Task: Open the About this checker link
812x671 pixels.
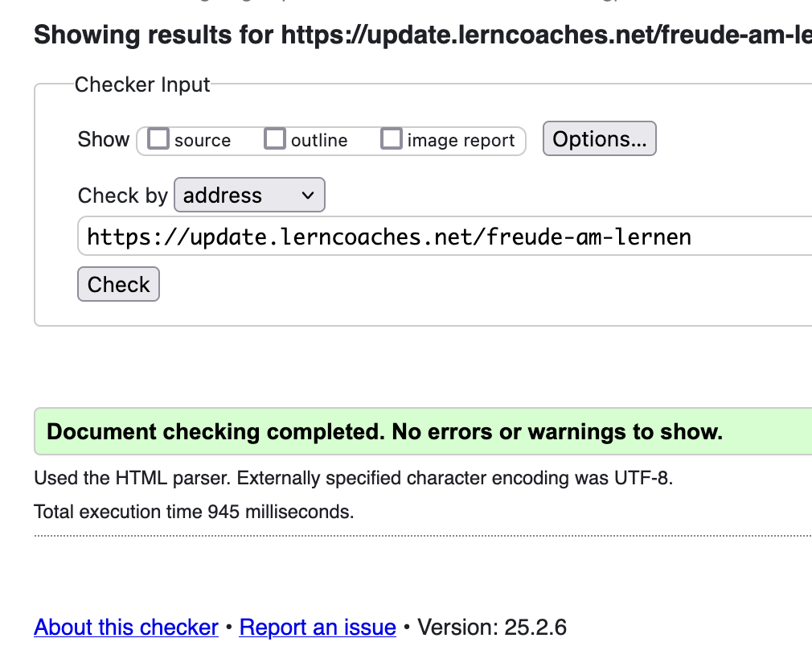Action: (x=126, y=628)
